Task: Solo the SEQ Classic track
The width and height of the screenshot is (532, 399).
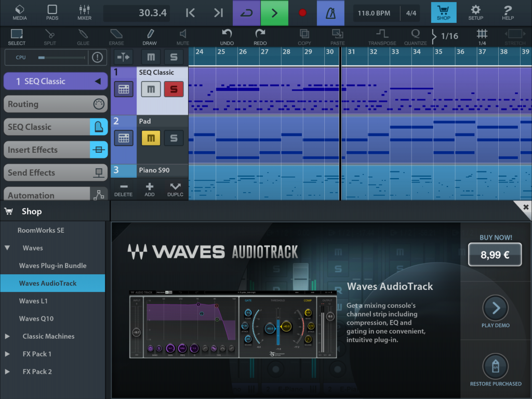Action: [174, 89]
